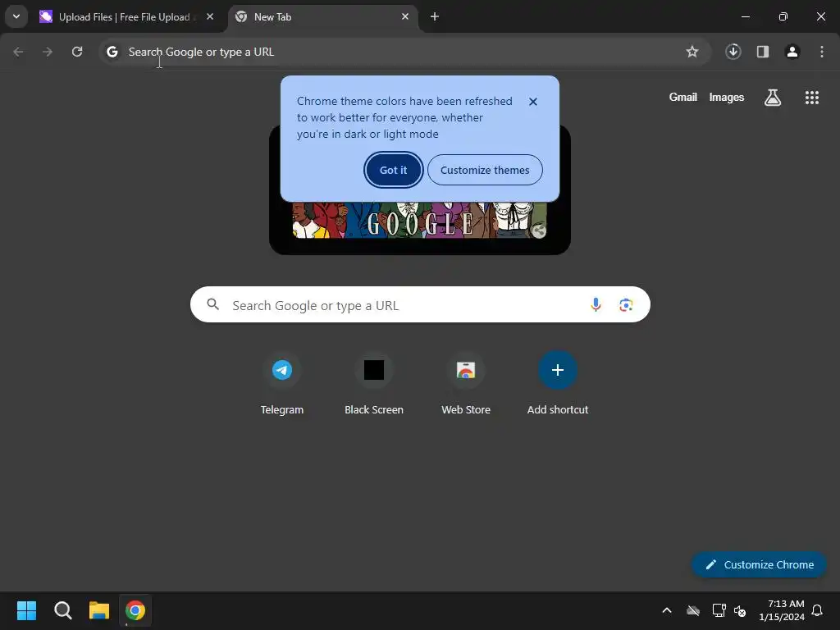Bookmark this tab with star icon
Screen dimensions: 840x630
point(692,52)
